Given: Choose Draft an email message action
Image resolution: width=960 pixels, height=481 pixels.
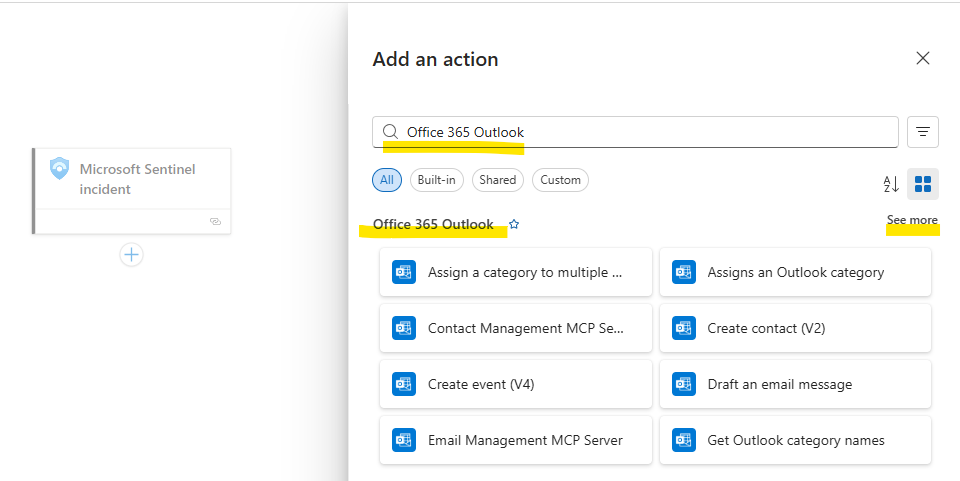Looking at the screenshot, I should [x=795, y=384].
